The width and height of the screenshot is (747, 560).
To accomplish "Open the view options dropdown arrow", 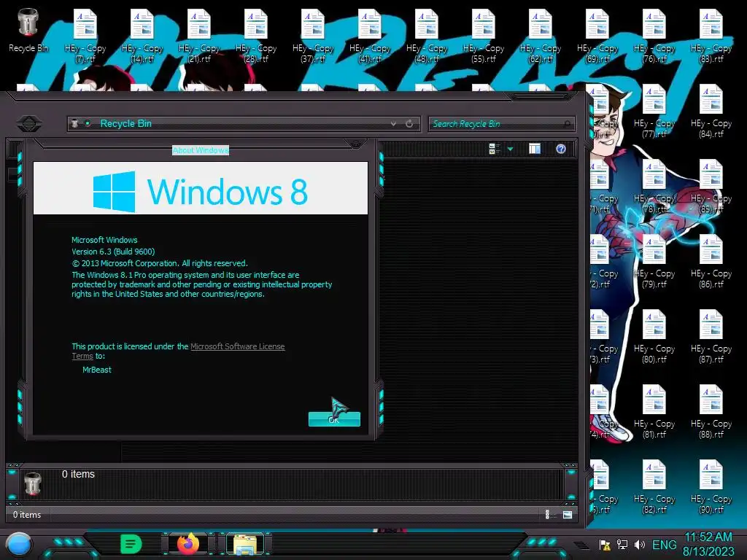I will tap(510, 149).
